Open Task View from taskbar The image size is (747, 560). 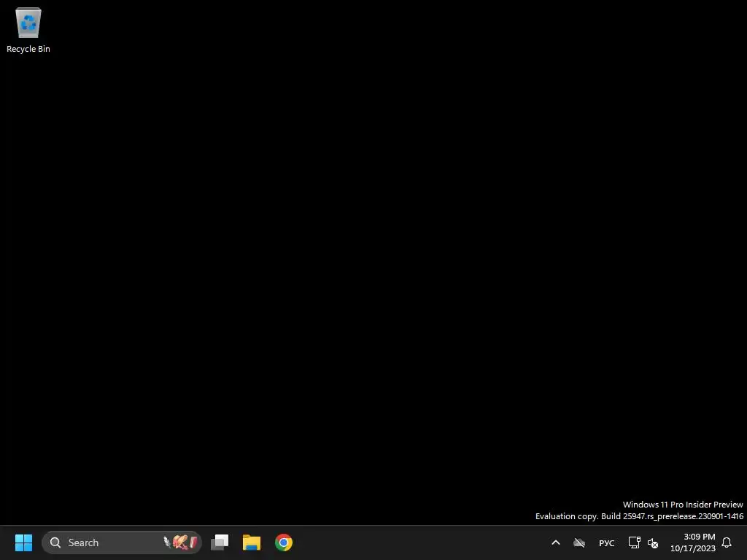(x=220, y=542)
